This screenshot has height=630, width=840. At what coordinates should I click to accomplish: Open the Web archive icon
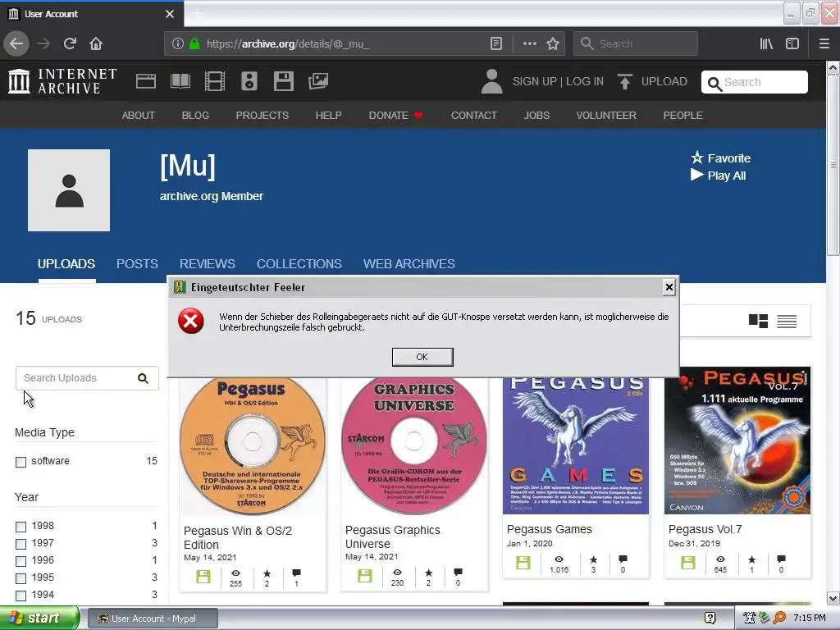pyautogui.click(x=146, y=81)
